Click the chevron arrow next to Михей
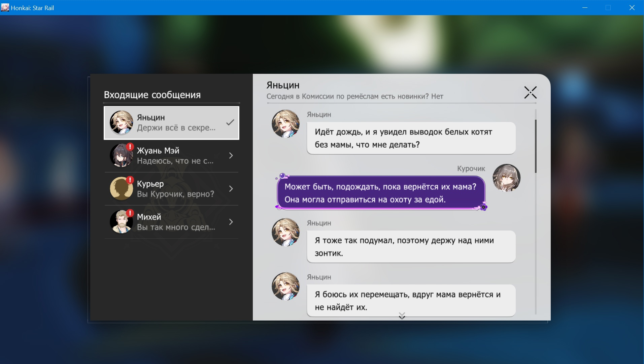644x364 pixels. [231, 222]
